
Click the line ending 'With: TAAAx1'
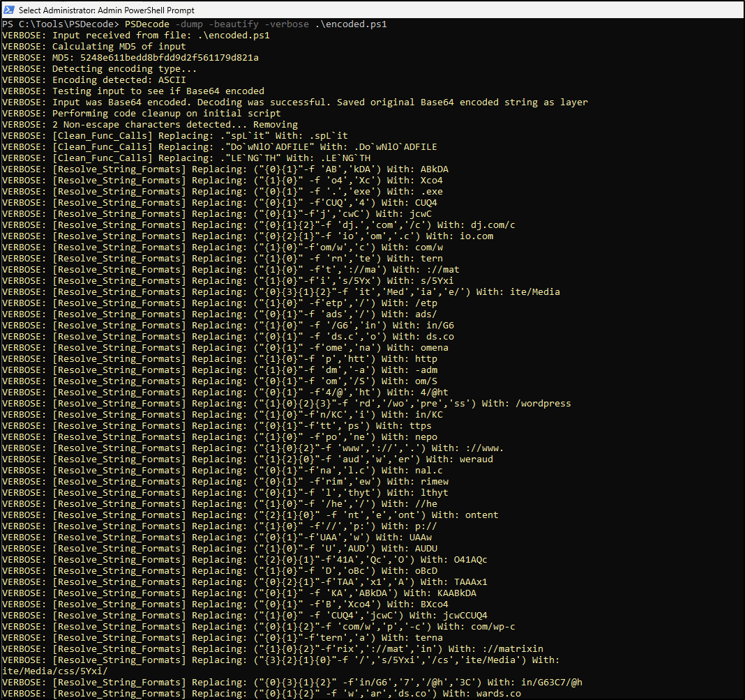point(245,582)
